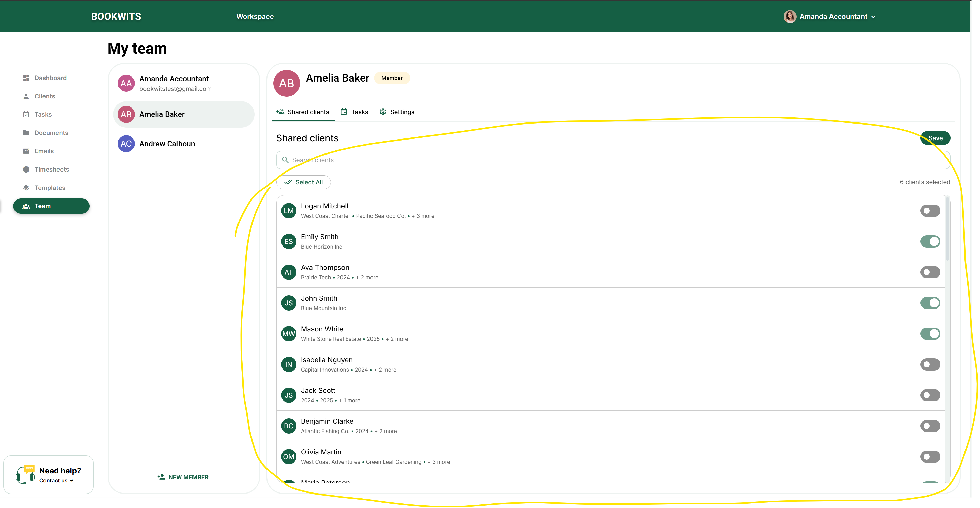Viewport: 980px width, 508px height.
Task: Open the Tasks tab for Amelia Baker
Action: tap(354, 112)
